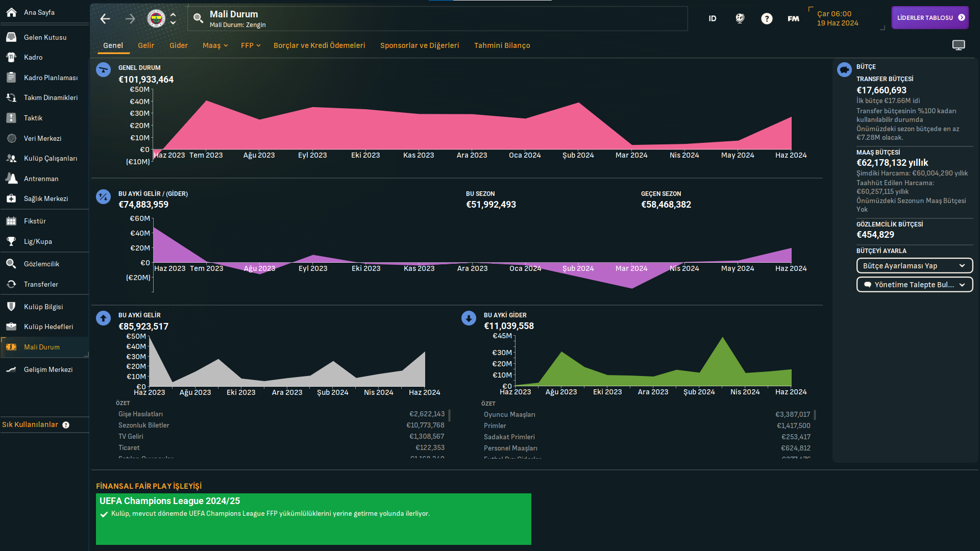This screenshot has width=980, height=551.
Task: Switch to the Gelir tab
Action: pyautogui.click(x=146, y=45)
